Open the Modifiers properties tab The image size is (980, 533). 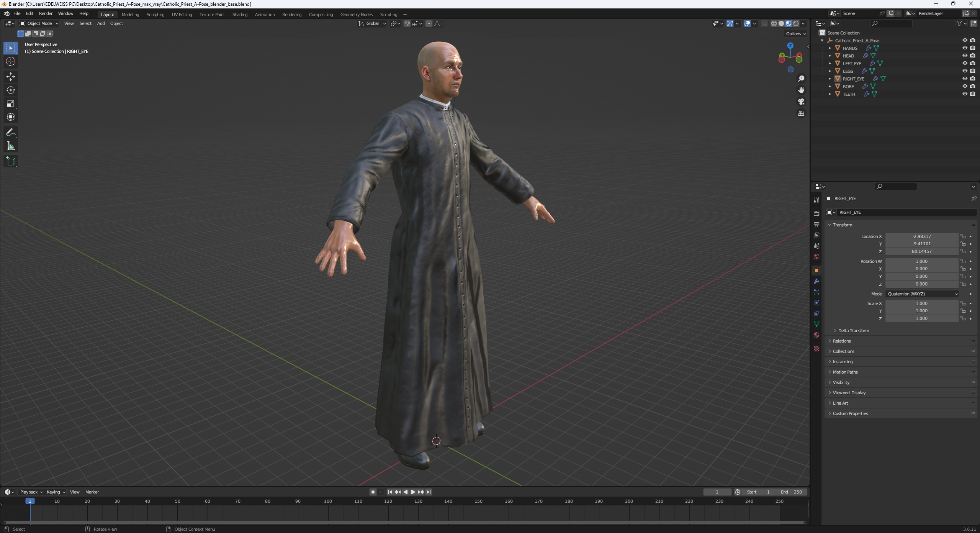coord(816,281)
